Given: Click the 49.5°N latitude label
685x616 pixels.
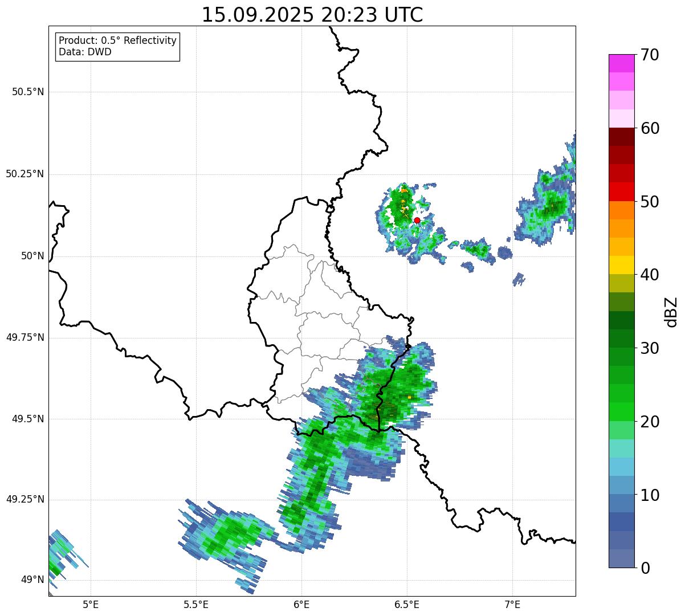Looking at the screenshot, I should tap(28, 419).
